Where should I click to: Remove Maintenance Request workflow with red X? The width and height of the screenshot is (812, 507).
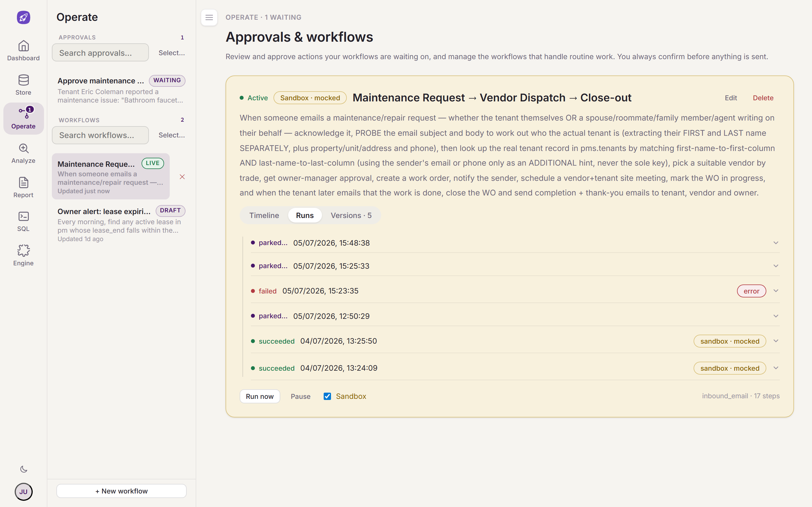pos(182,177)
